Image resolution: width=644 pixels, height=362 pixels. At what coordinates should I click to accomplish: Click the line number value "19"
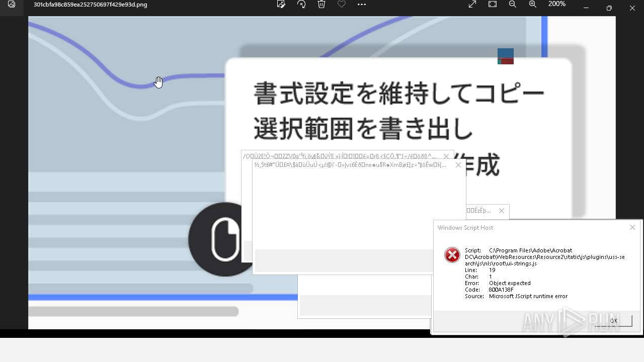point(492,270)
